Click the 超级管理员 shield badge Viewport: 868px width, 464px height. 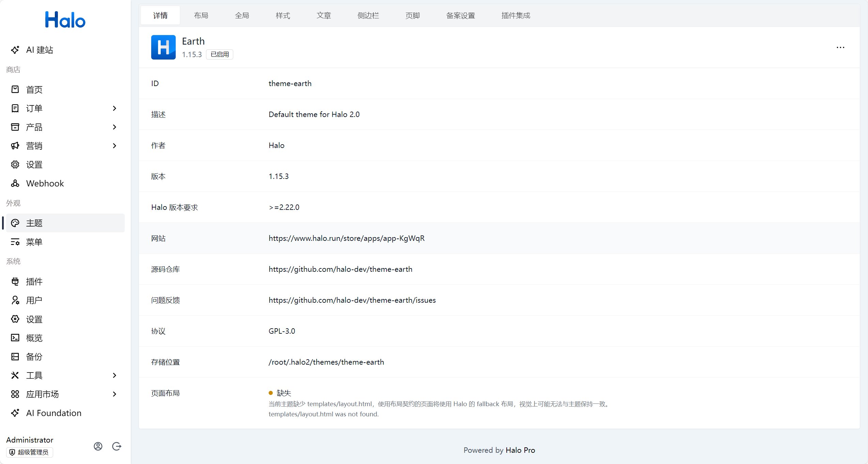30,452
